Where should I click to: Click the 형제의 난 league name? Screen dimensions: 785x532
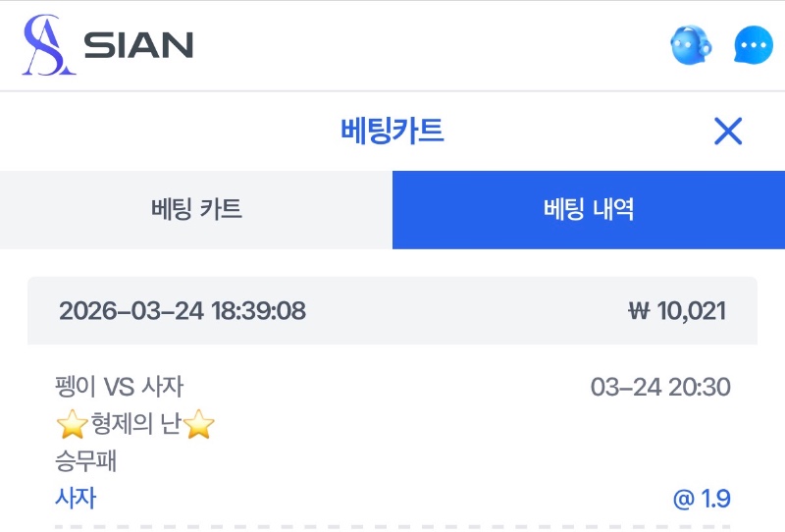135,425
